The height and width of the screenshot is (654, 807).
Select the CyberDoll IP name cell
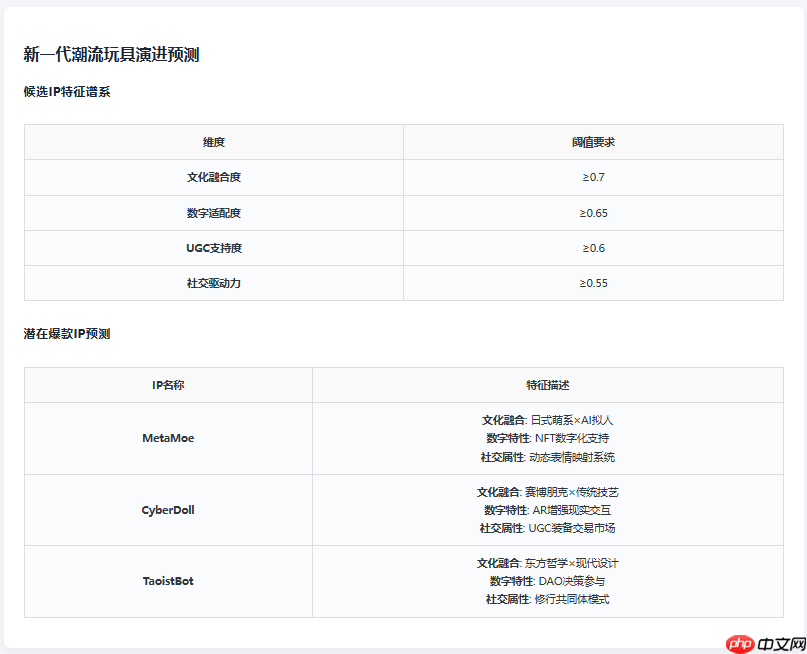(x=168, y=510)
